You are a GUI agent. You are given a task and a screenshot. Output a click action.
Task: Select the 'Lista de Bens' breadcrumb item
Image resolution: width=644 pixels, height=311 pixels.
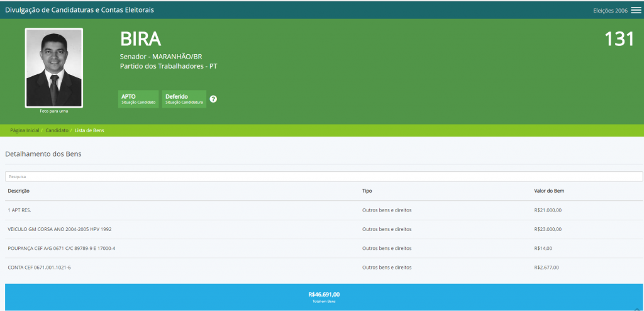click(89, 130)
